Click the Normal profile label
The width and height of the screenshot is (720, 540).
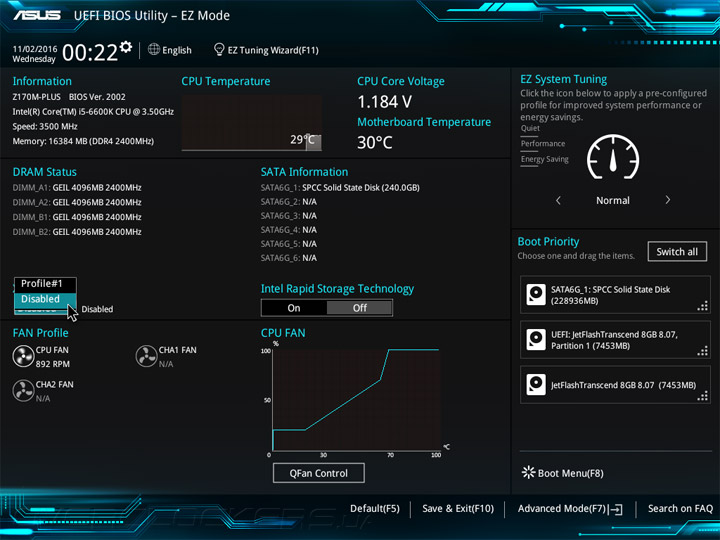click(613, 200)
